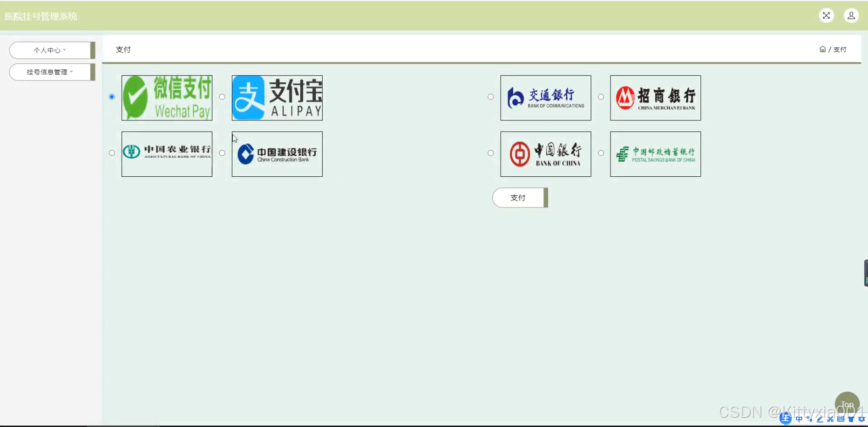The height and width of the screenshot is (427, 868).
Task: Select Postal Savings Bank of China logo
Action: [x=656, y=154]
